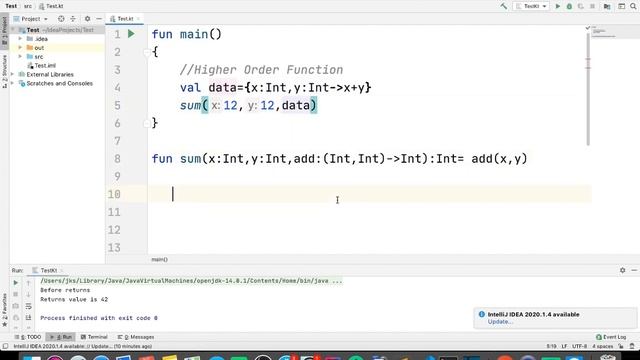The width and height of the screenshot is (640, 360).
Task: Select the out folder row
Action: tap(57, 48)
